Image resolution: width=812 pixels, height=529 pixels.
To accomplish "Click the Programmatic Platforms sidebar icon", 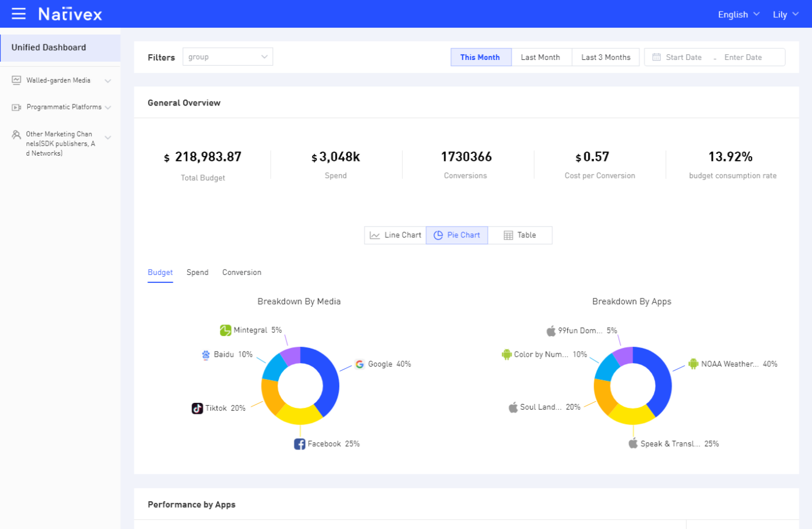I will [x=16, y=107].
